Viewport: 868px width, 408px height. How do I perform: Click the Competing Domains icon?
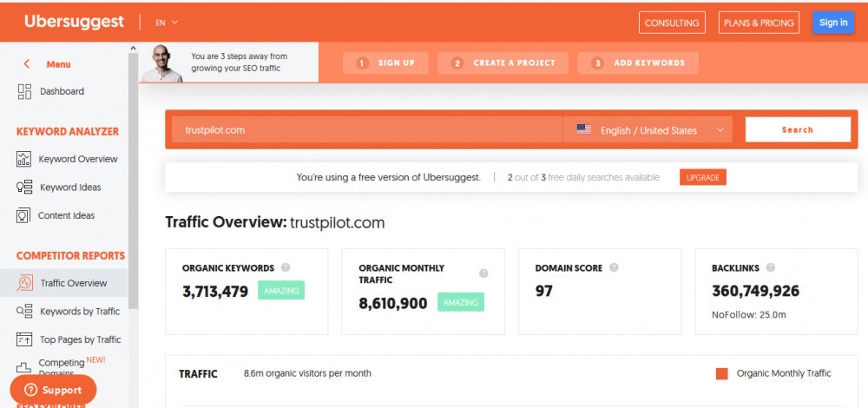(23, 367)
